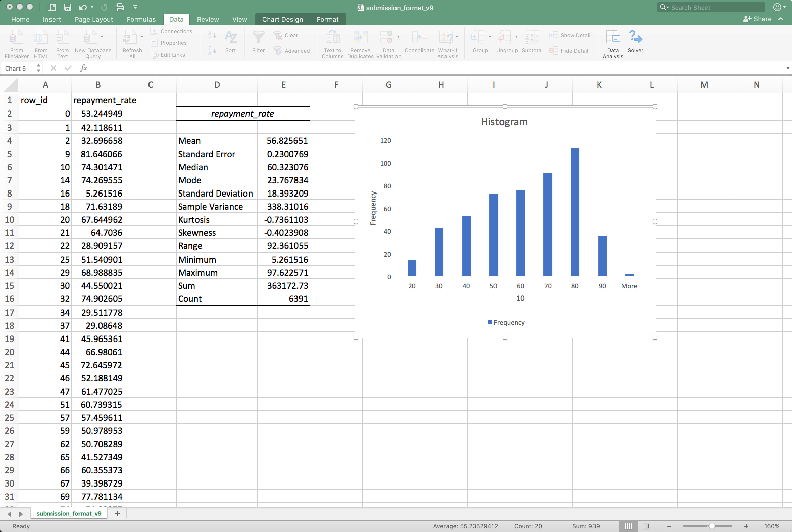Select column D header
This screenshot has width=792, height=532.
[217, 85]
